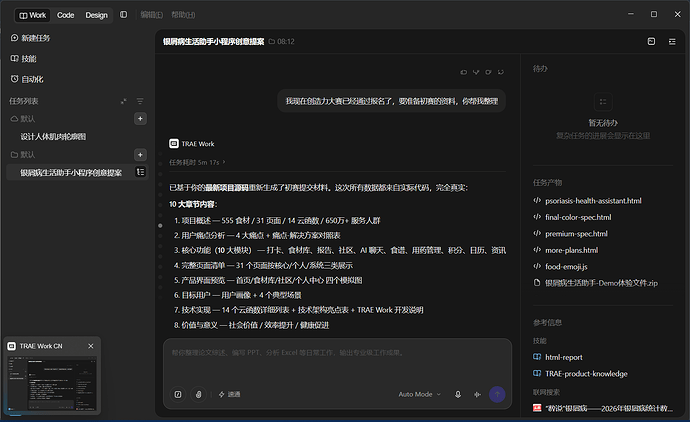Screen dimensions: 690x422
Task: Click the branch icon above user message
Action: [x=476, y=72]
